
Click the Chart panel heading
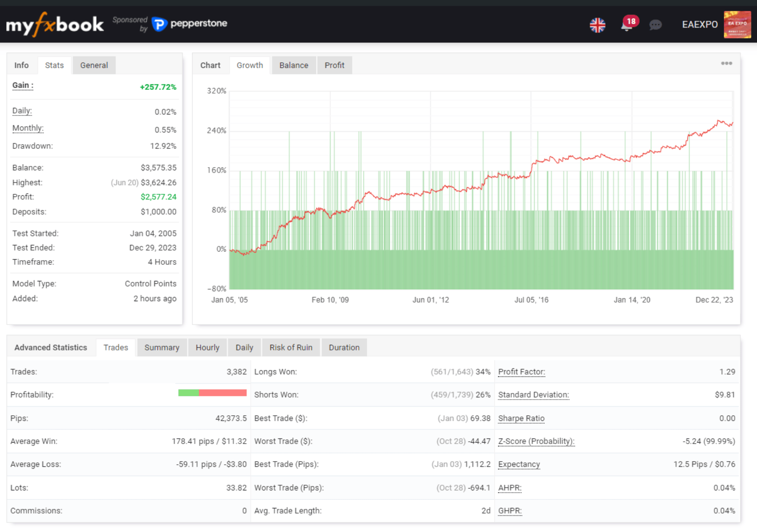pyautogui.click(x=210, y=65)
